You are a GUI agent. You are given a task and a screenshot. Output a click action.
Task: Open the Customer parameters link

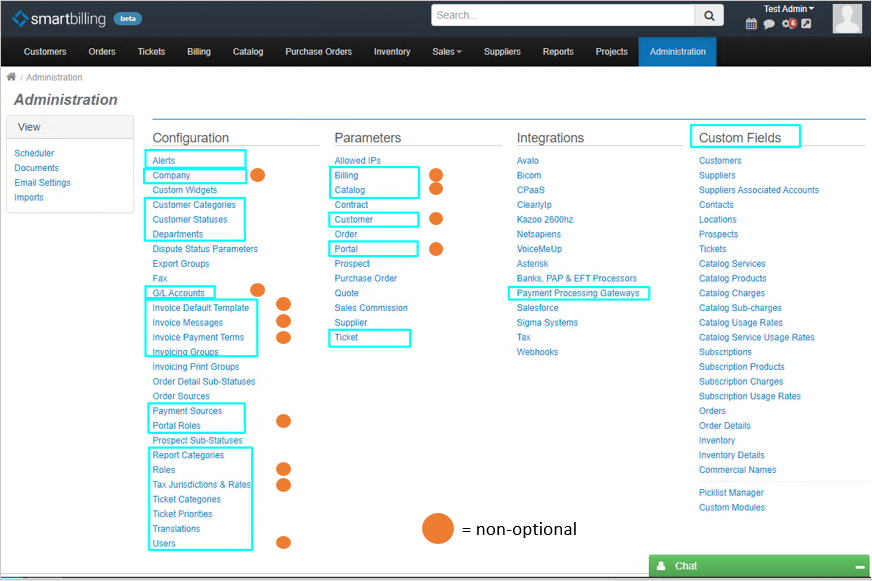coord(354,220)
